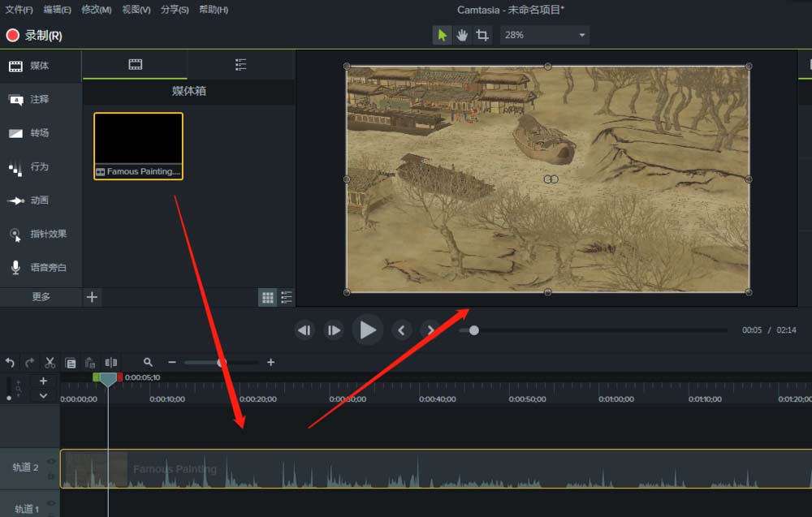Zoom in the timeline with plus

271,362
